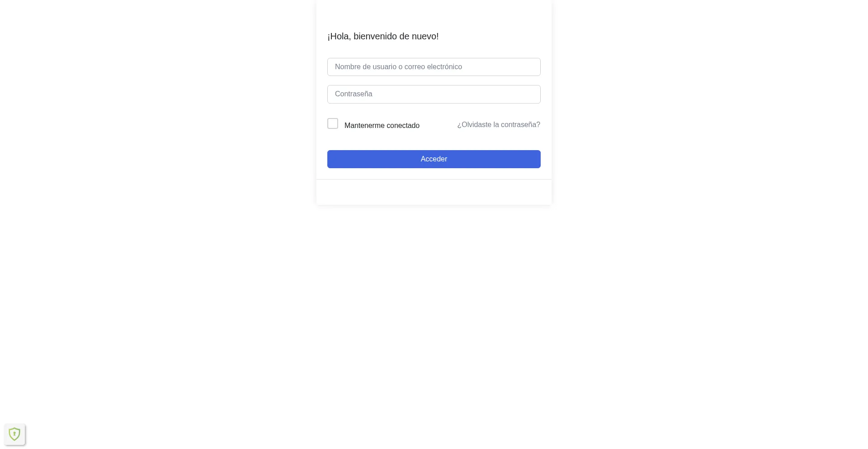Enable the stay-connected checkbox
Screen dimensions: 868x449
(333, 123)
